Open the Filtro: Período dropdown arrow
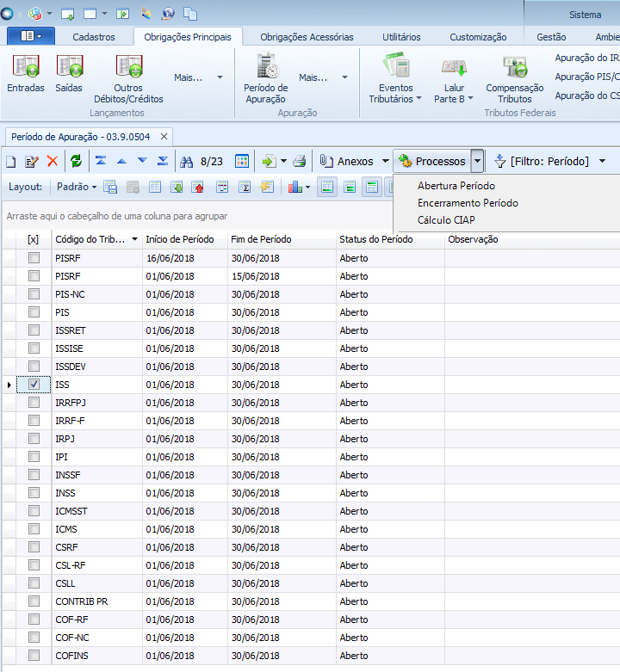This screenshot has height=672, width=620. click(x=603, y=162)
